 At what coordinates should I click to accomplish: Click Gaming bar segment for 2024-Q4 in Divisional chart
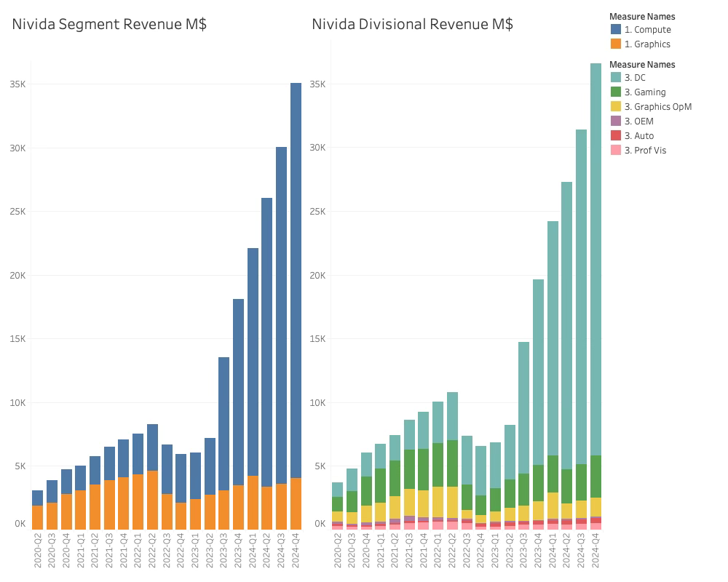[x=596, y=477]
